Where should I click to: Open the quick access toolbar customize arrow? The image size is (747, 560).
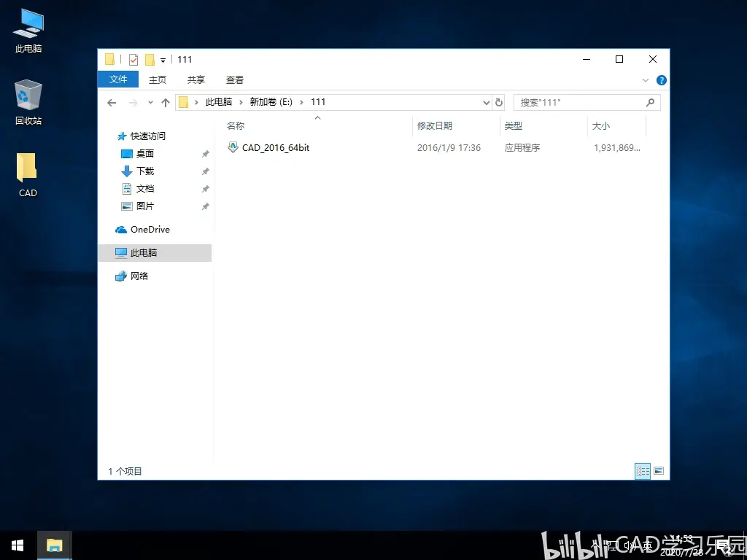coord(163,60)
